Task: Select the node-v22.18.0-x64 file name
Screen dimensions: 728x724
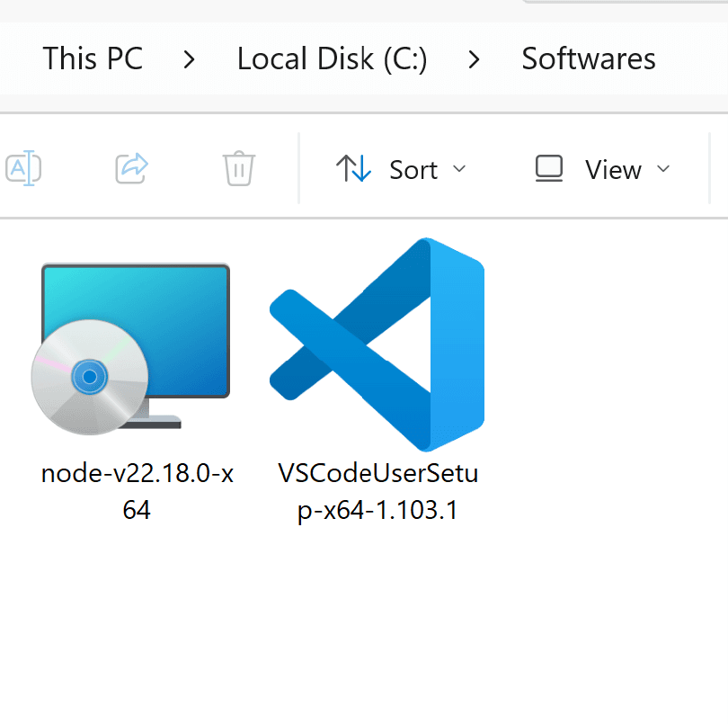Action: coord(137,492)
